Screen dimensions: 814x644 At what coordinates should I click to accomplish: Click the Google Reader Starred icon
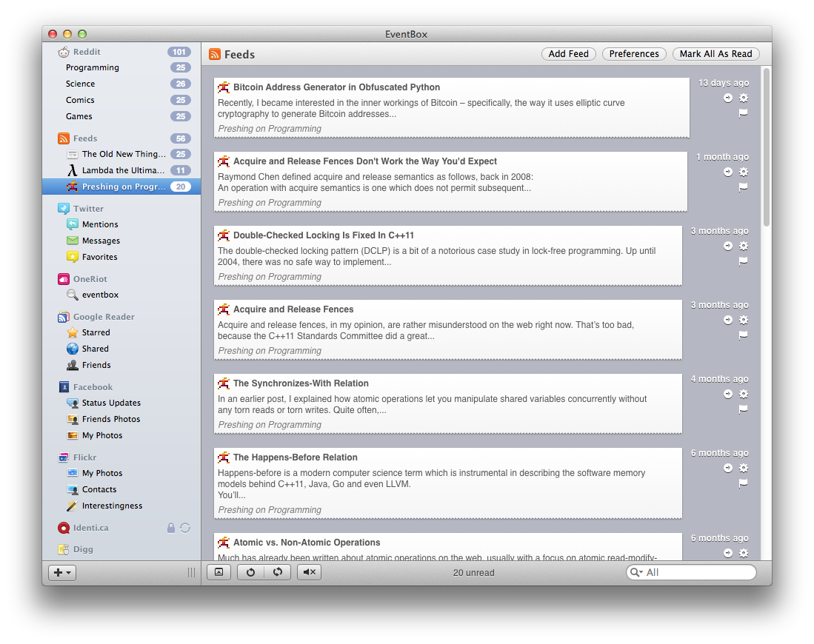click(x=73, y=332)
